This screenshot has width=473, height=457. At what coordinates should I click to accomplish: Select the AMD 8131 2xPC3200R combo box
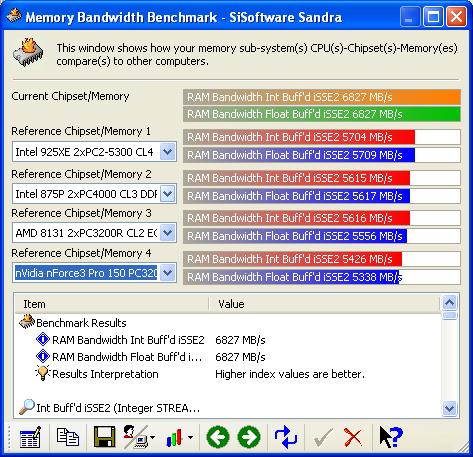pyautogui.click(x=94, y=233)
